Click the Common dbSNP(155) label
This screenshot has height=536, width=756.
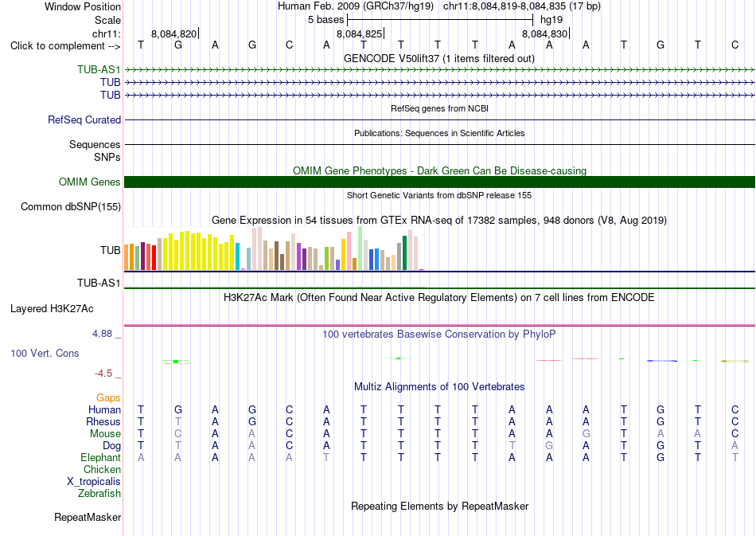[x=70, y=206]
